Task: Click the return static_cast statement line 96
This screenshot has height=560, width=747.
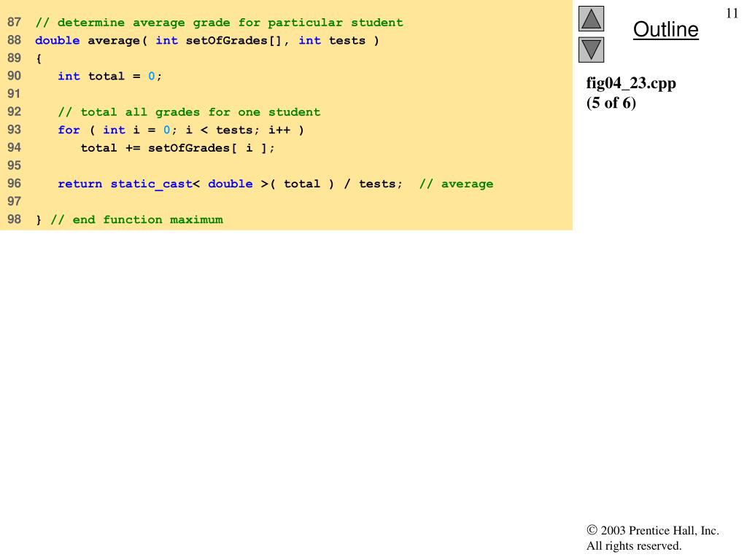Action: [230, 184]
